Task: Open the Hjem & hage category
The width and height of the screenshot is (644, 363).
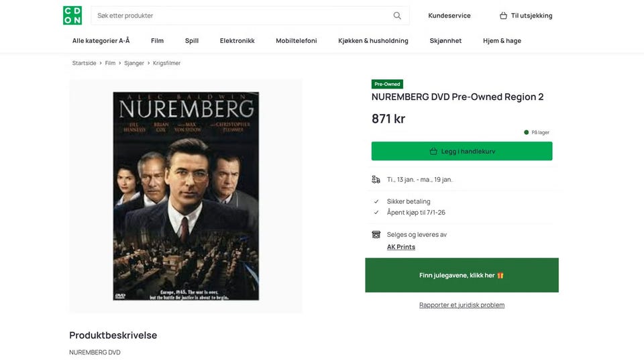Action: tap(502, 41)
